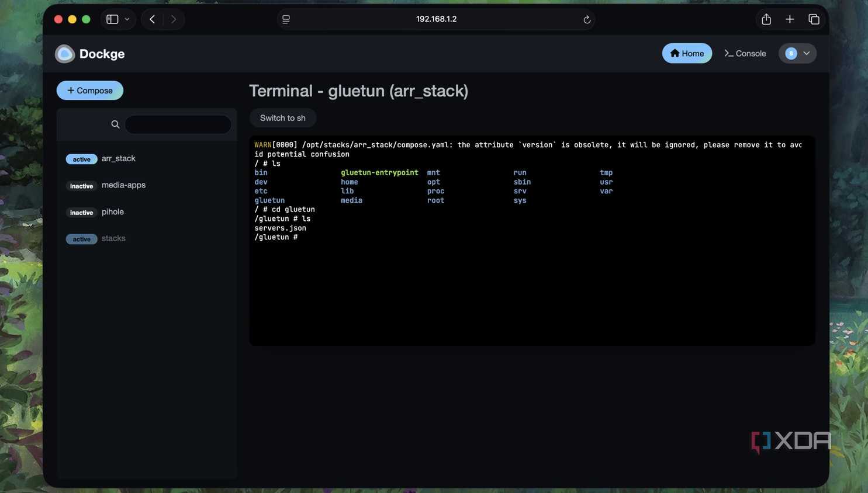Minimize the Safari window with yellow button
This screenshot has height=493, width=868.
tap(72, 19)
